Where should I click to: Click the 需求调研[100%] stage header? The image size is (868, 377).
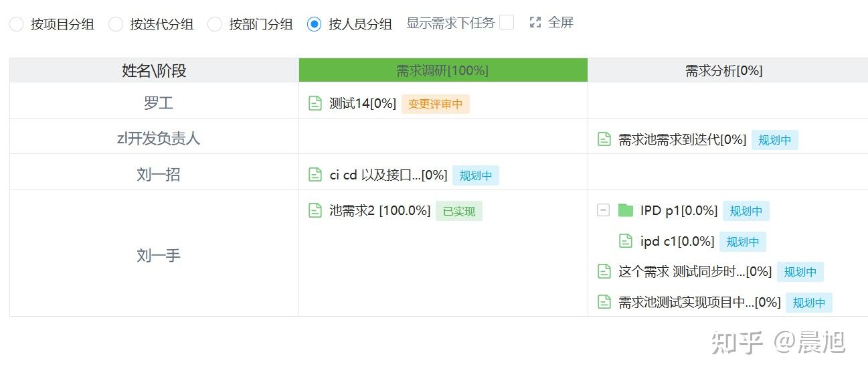[x=442, y=70]
